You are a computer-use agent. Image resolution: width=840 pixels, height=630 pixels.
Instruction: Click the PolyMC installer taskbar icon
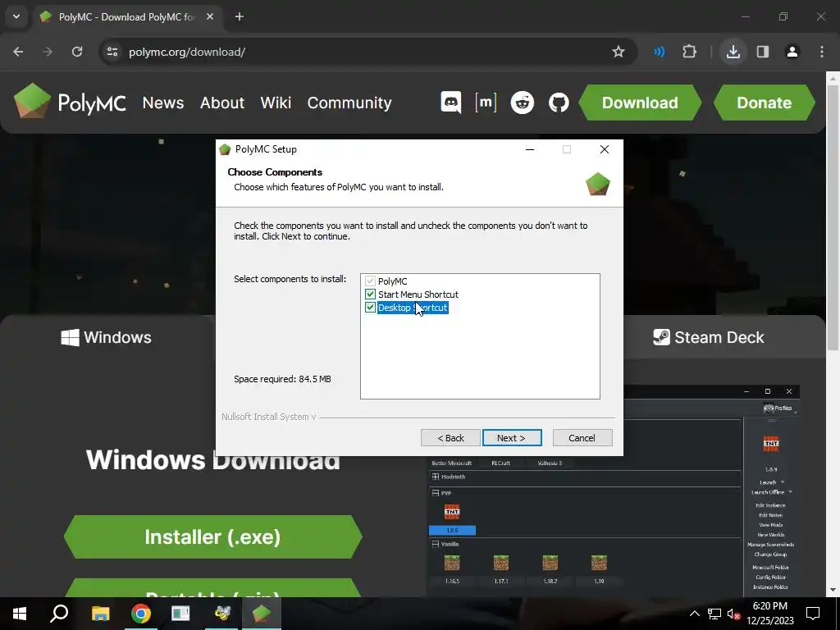click(x=262, y=614)
